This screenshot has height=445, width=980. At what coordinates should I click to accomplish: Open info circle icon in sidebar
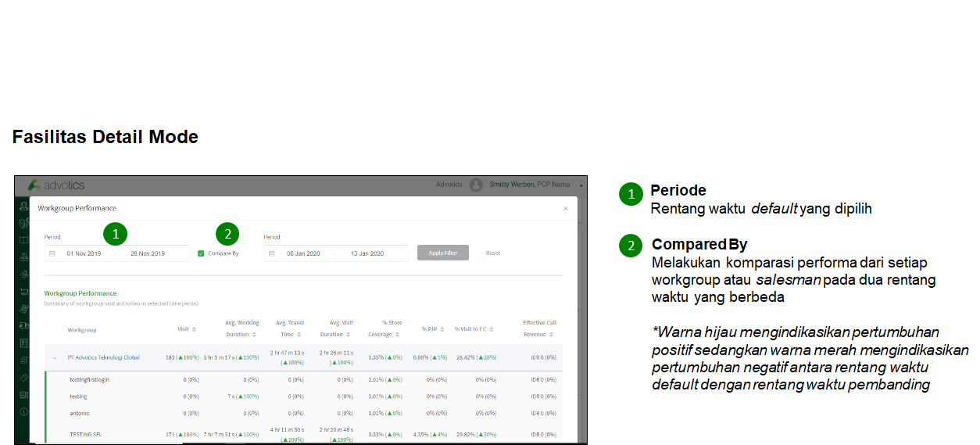(x=23, y=411)
